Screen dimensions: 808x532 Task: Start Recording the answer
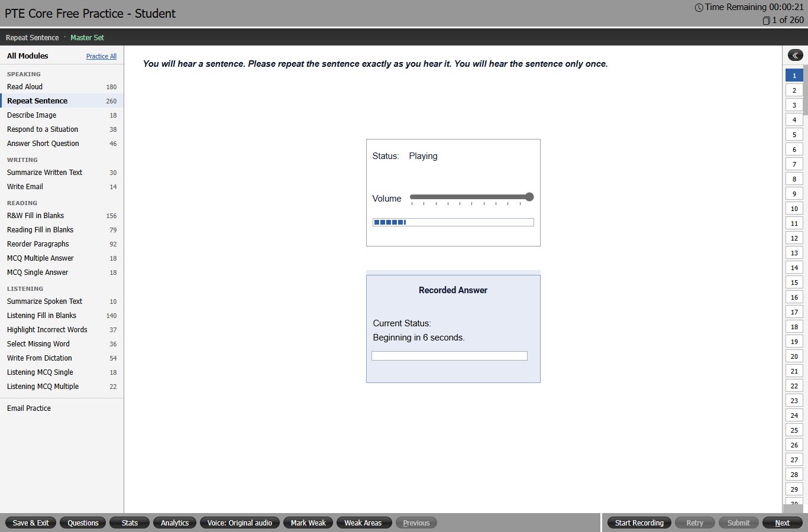point(639,523)
